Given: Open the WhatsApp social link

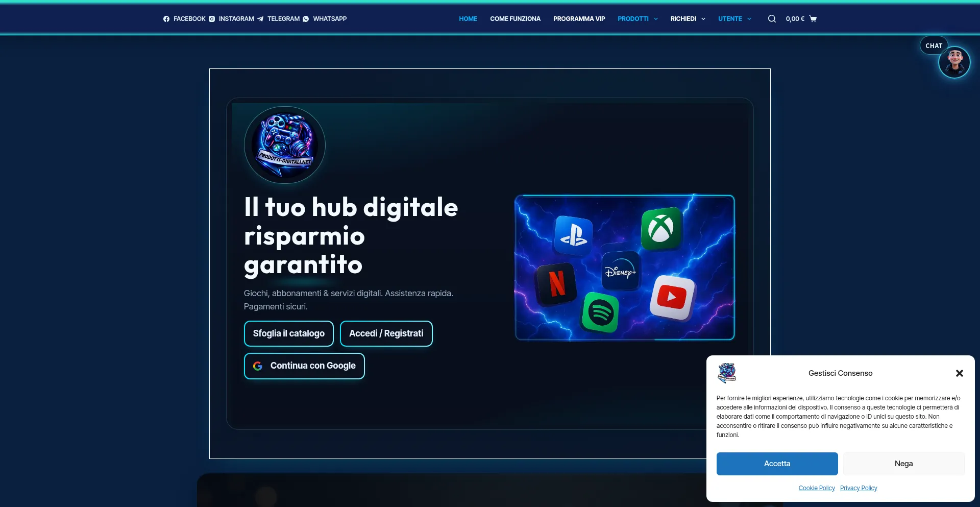Looking at the screenshot, I should click(x=325, y=19).
